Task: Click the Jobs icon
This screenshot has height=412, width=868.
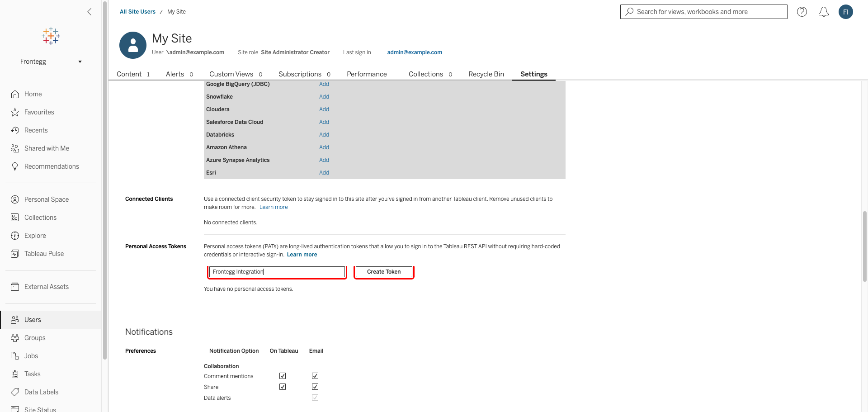Action: click(x=15, y=356)
